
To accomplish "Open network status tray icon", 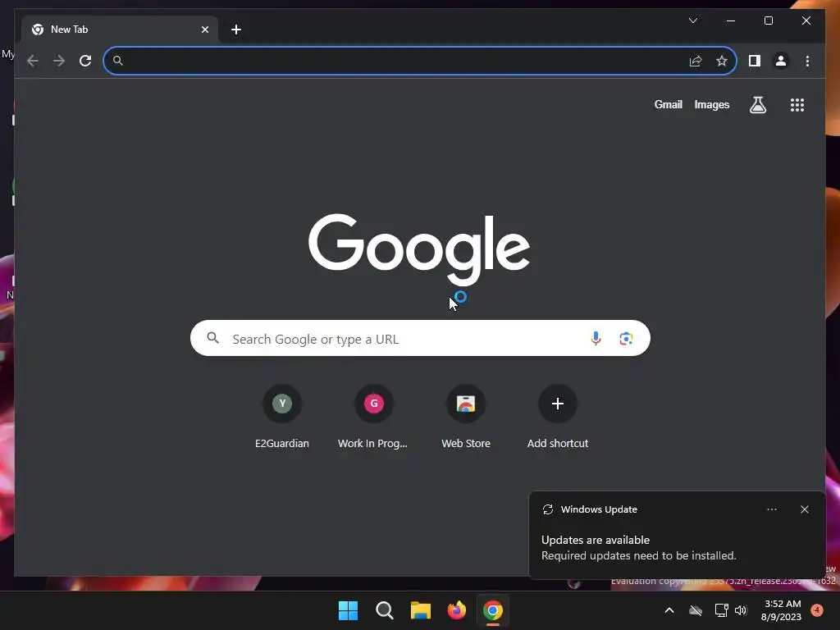I will 721,610.
